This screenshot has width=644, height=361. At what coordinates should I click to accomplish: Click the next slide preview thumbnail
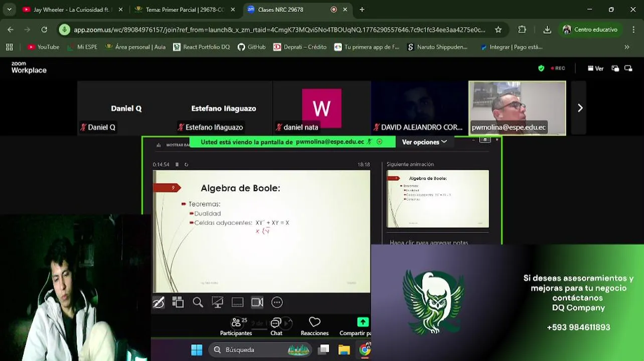[x=437, y=199]
